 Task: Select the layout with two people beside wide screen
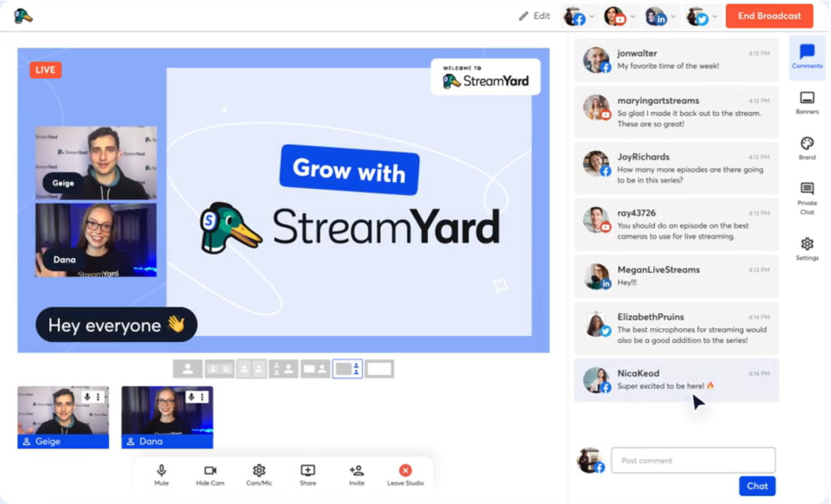point(284,369)
